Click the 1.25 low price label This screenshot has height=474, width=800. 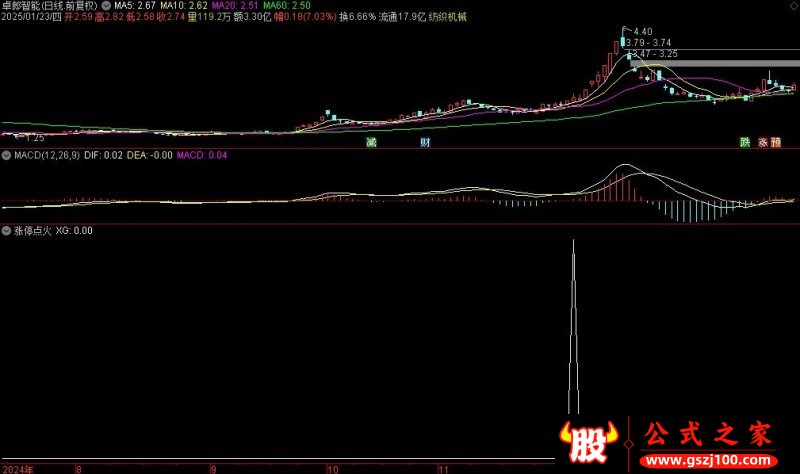point(35,138)
